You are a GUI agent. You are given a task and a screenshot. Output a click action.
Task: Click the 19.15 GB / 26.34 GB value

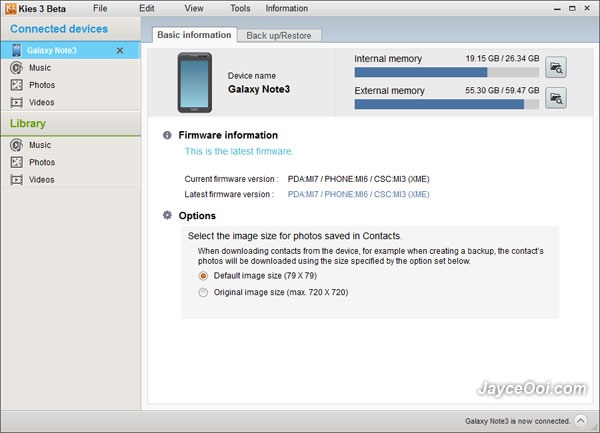502,59
